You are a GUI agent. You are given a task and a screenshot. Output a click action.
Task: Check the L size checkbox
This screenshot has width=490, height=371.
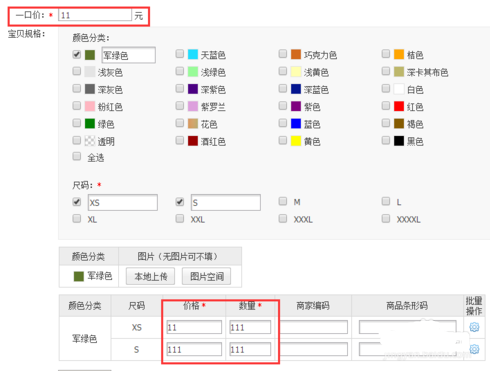pos(386,201)
